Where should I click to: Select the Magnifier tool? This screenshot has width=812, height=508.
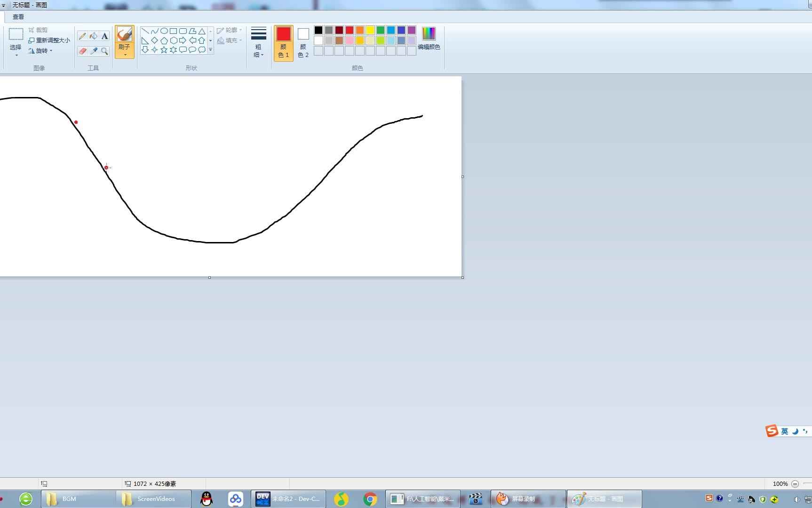pyautogui.click(x=105, y=51)
